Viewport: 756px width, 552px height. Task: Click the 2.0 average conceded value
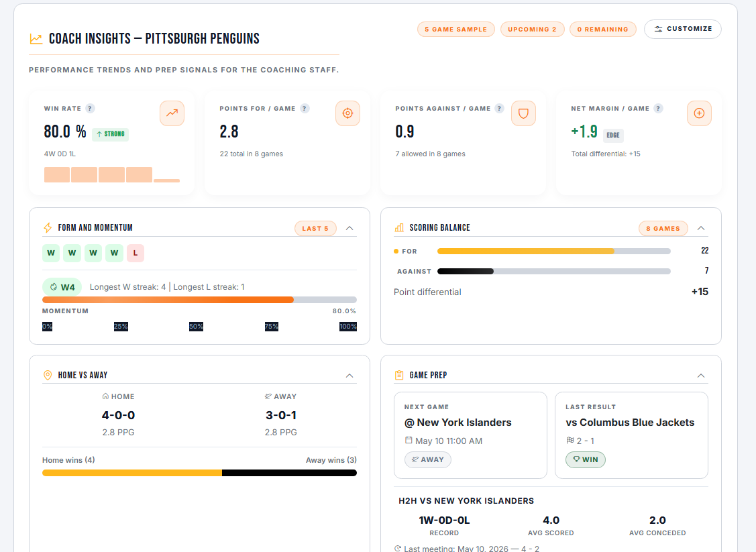point(657,520)
